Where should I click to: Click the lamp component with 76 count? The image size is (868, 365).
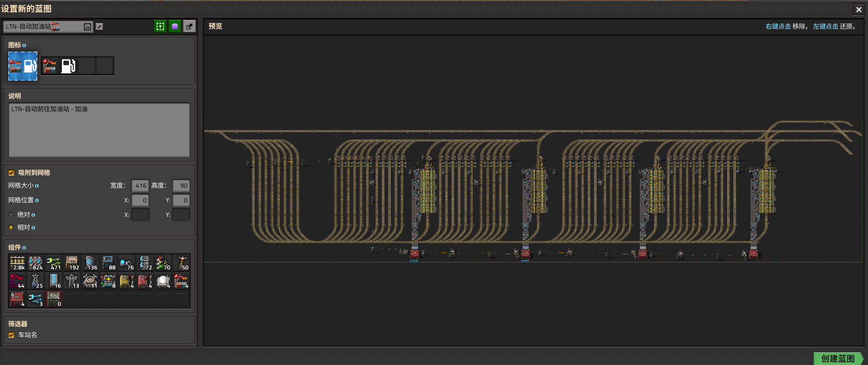[127, 263]
